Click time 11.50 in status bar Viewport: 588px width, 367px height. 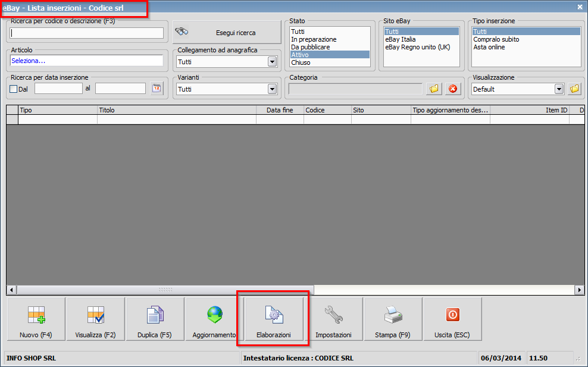tap(538, 358)
